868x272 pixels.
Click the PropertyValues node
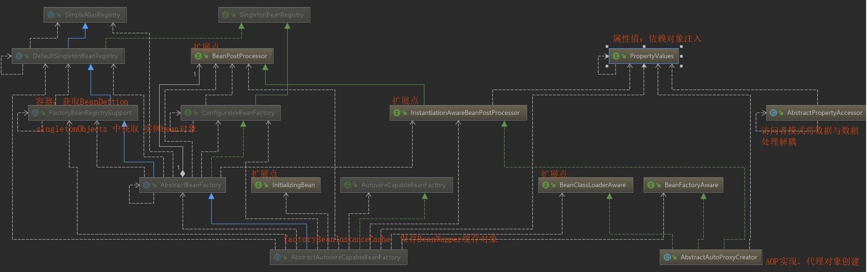[x=644, y=56]
